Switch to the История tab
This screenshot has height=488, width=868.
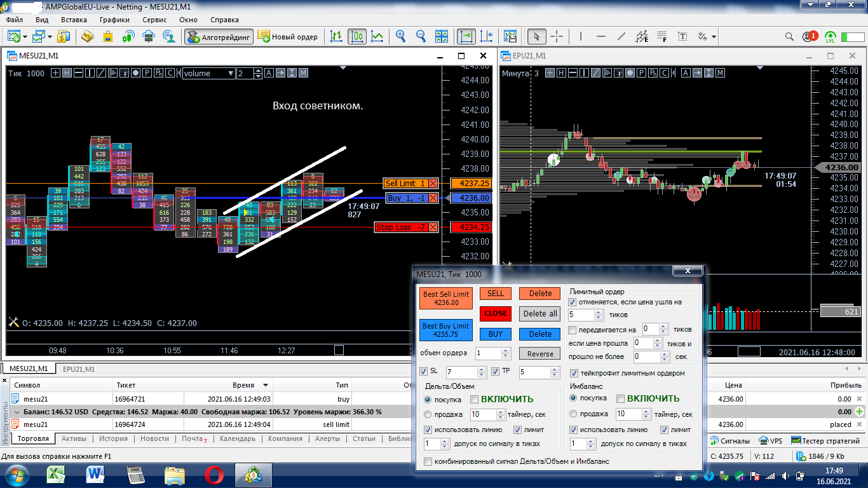[x=113, y=438]
